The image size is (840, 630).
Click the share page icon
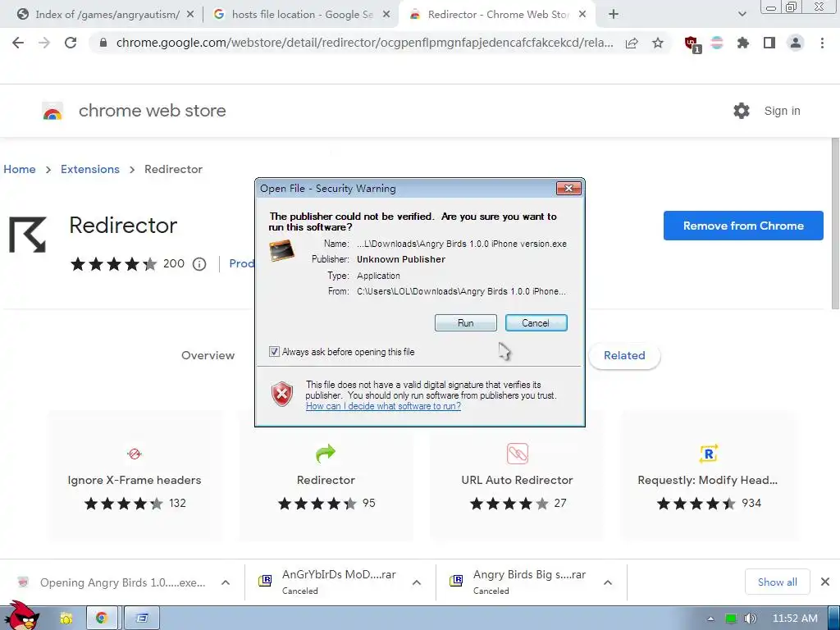(632, 43)
